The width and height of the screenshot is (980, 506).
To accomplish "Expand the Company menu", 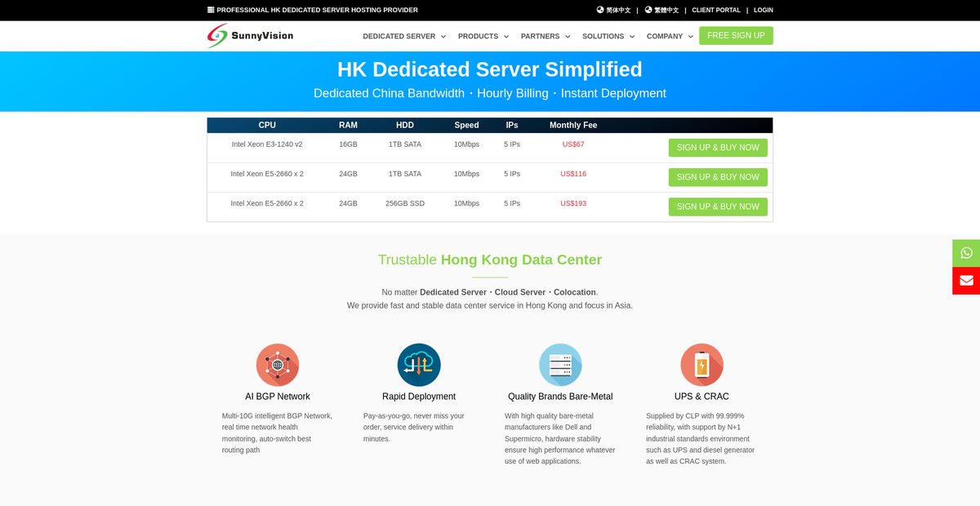I will pyautogui.click(x=670, y=36).
